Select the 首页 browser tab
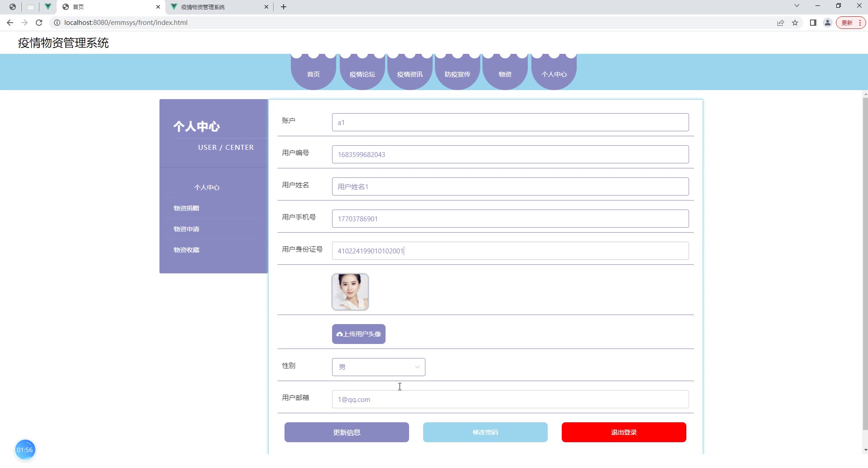Viewport: 868px width, 468px height. pyautogui.click(x=111, y=7)
